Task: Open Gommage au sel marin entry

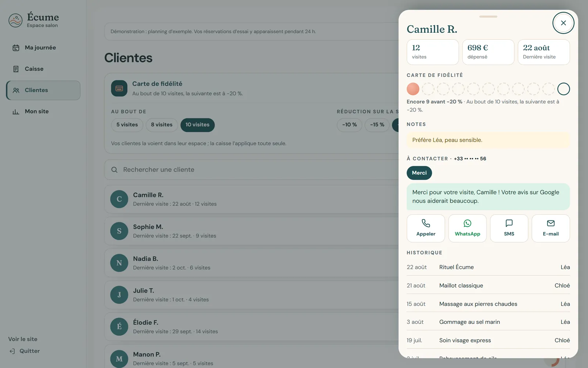Action: click(488, 322)
